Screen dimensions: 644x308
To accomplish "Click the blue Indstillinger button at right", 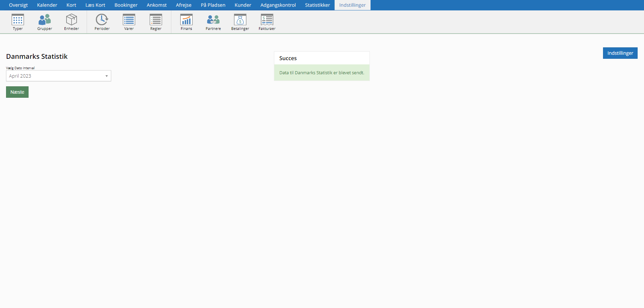I will (x=620, y=53).
